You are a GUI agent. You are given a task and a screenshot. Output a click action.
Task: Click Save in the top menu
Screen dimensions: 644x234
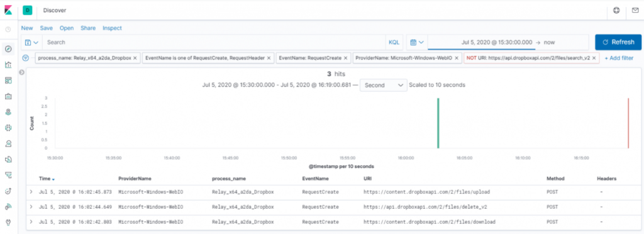[x=47, y=28]
